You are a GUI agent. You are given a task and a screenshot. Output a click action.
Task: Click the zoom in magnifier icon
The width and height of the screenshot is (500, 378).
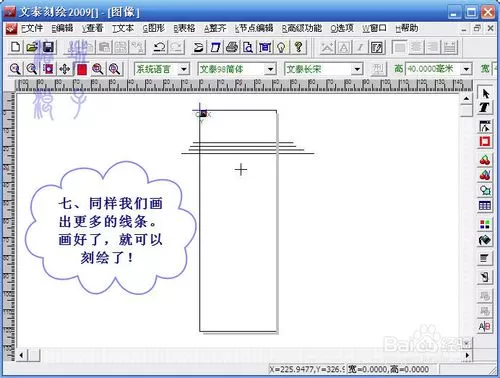15,69
